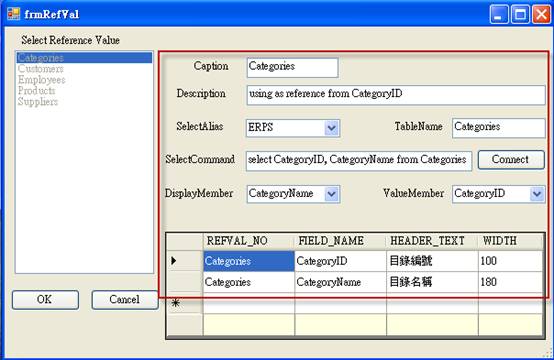
Task: Select the 目錄編號 header text cell
Action: [432, 261]
